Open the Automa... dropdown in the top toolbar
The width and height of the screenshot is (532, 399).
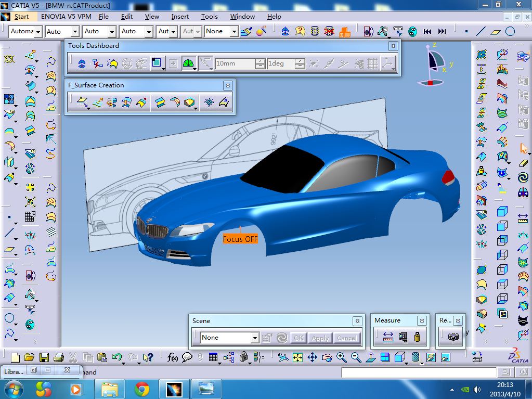coord(38,32)
